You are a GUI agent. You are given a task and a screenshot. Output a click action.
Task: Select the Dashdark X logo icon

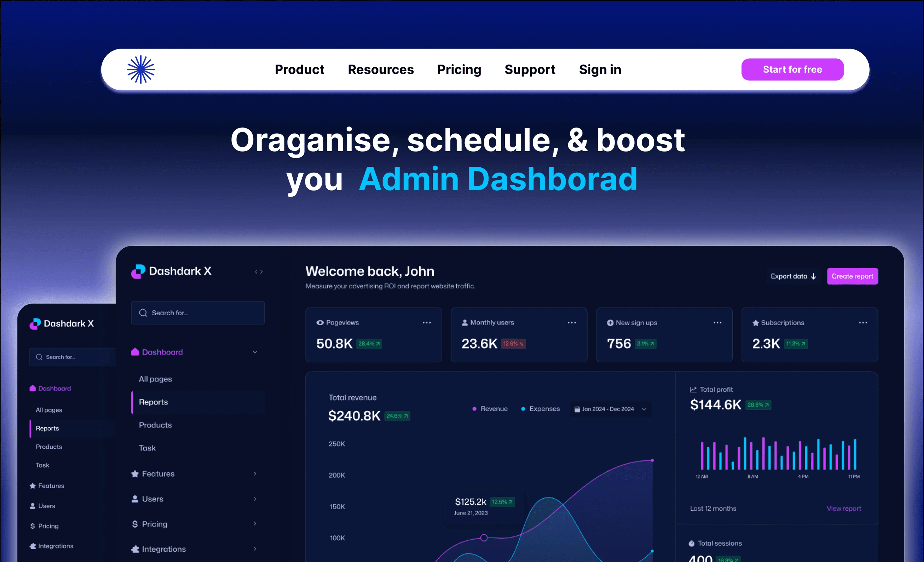coord(138,271)
